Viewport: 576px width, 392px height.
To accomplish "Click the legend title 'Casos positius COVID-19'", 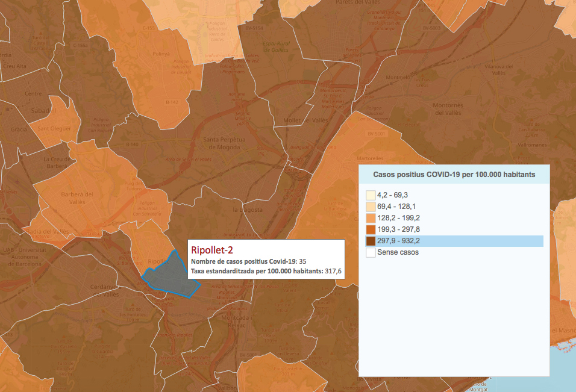I will tap(454, 174).
